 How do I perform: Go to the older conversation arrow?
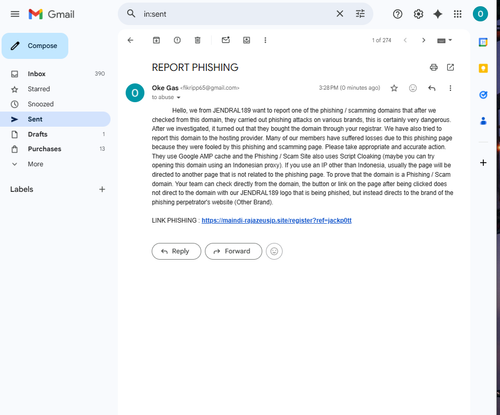pyautogui.click(x=424, y=40)
